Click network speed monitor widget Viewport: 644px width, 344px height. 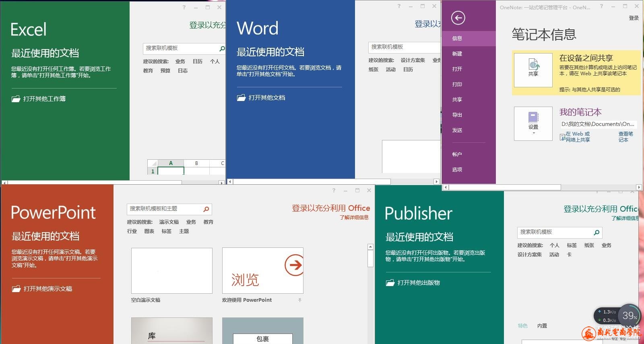617,316
